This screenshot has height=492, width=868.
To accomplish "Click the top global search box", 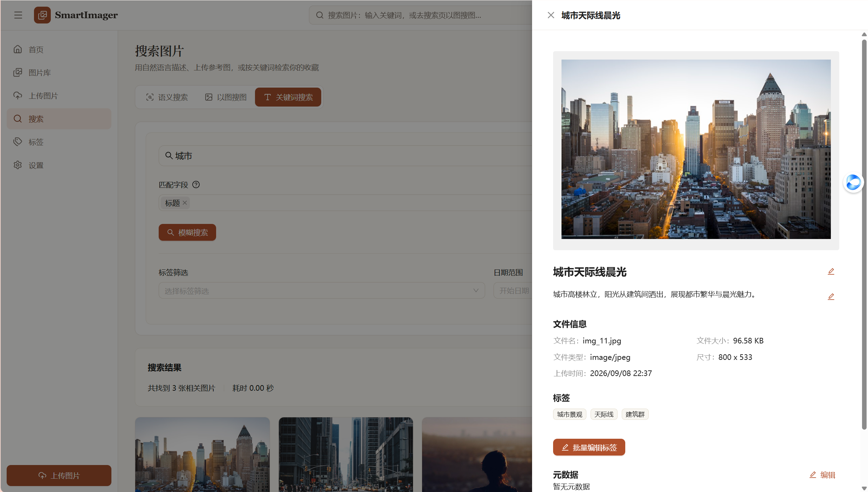I will point(420,15).
